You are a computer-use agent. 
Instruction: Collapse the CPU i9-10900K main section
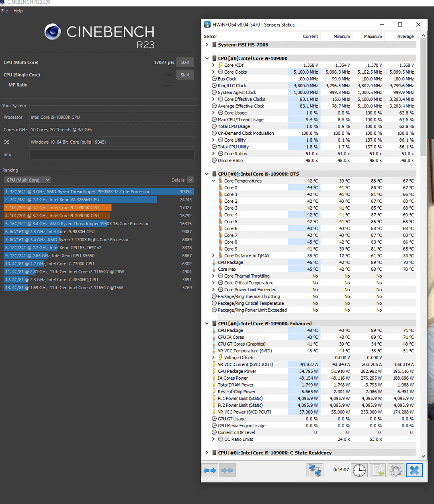tap(207, 58)
